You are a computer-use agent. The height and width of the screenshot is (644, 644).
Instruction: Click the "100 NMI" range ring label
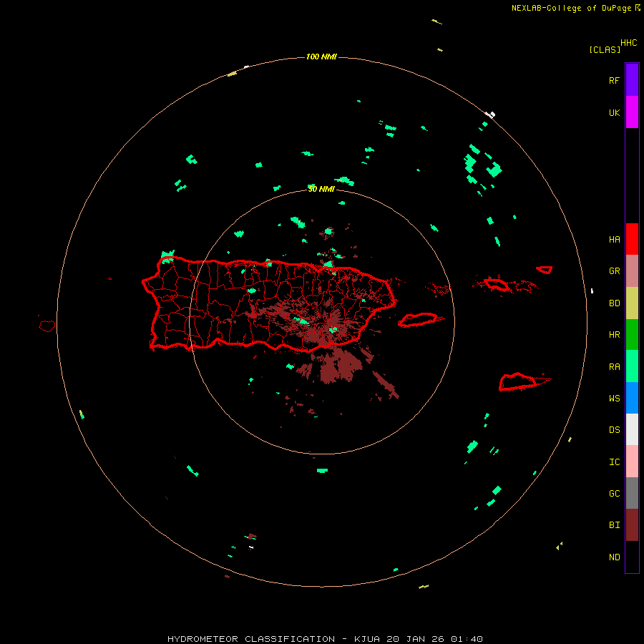point(321,57)
